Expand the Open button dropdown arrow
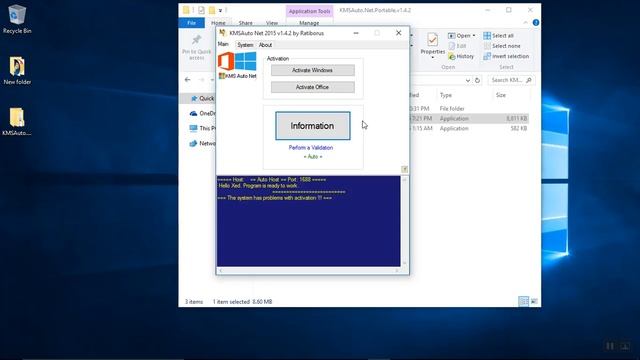This screenshot has height=360, width=640. point(473,36)
